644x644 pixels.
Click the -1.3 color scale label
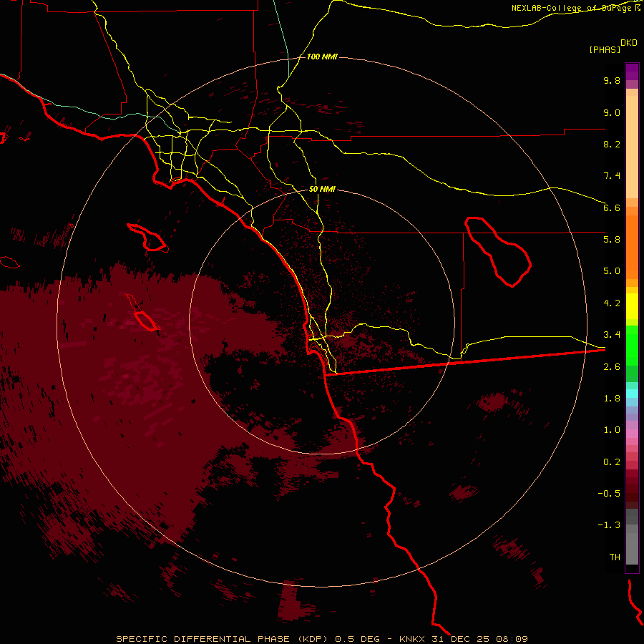pyautogui.click(x=609, y=525)
